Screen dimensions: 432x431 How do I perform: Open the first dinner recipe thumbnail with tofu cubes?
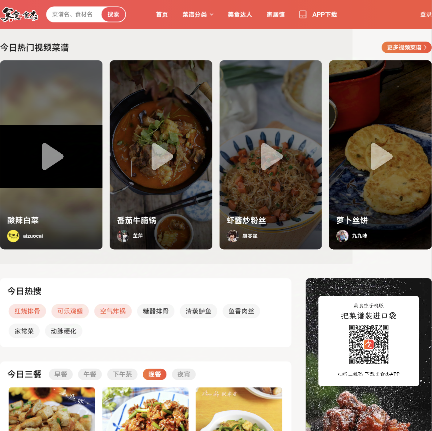pos(52,409)
